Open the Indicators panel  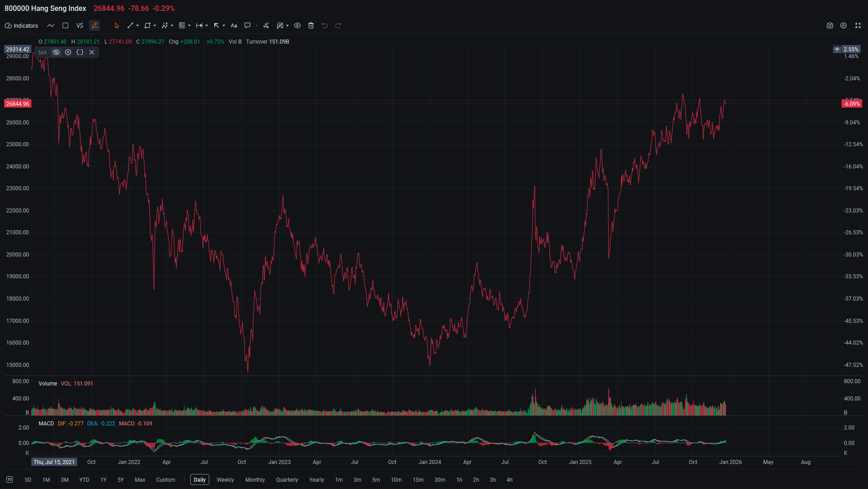click(21, 26)
